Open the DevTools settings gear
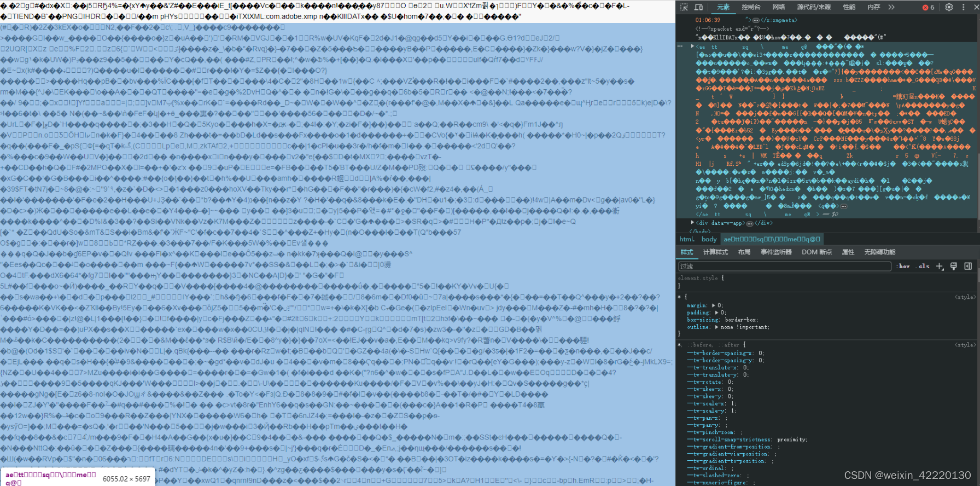Screen dimensions: 980x486 pos(949,7)
